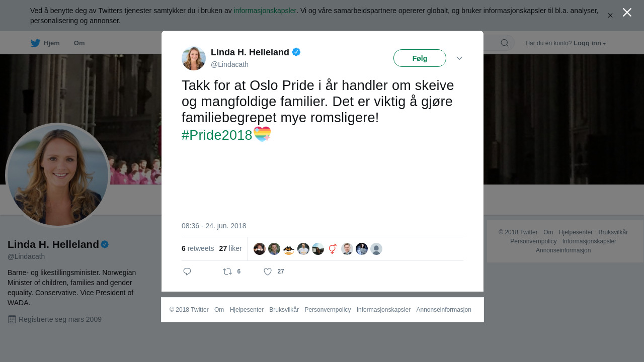Click the search magnifier icon
644x362 pixels.
point(505,43)
